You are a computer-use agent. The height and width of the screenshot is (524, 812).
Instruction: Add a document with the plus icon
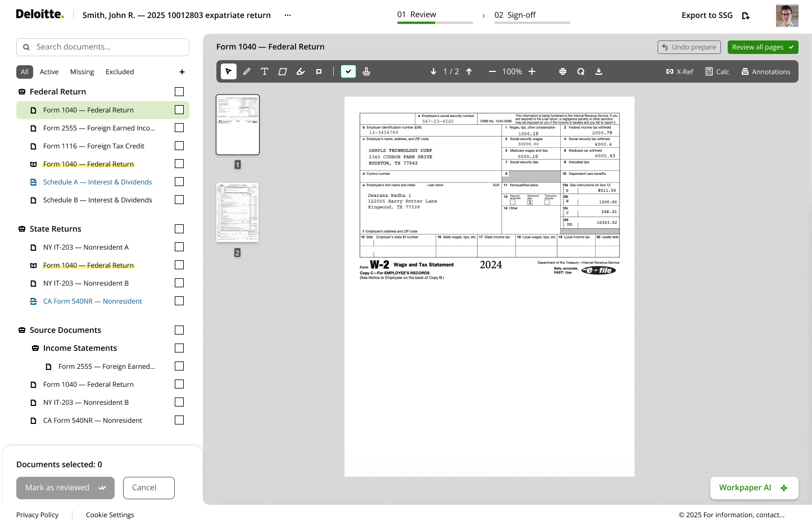(182, 72)
